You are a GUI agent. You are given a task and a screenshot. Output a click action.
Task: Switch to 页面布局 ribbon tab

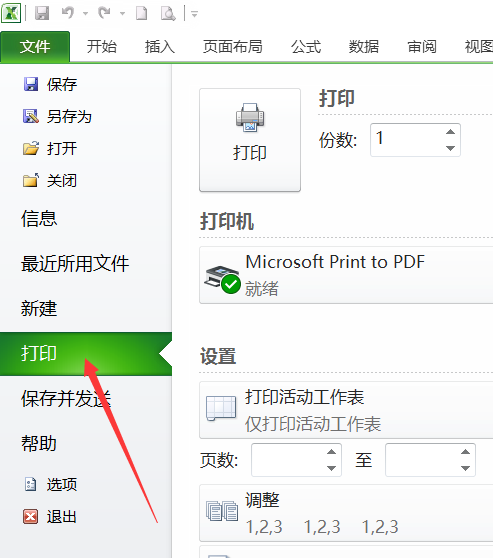tap(232, 47)
